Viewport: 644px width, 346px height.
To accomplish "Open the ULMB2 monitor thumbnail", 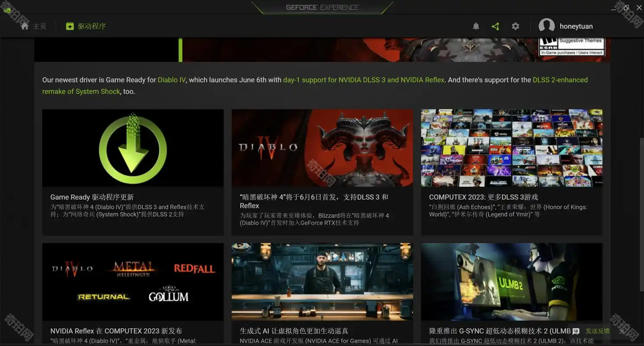I will (512, 282).
